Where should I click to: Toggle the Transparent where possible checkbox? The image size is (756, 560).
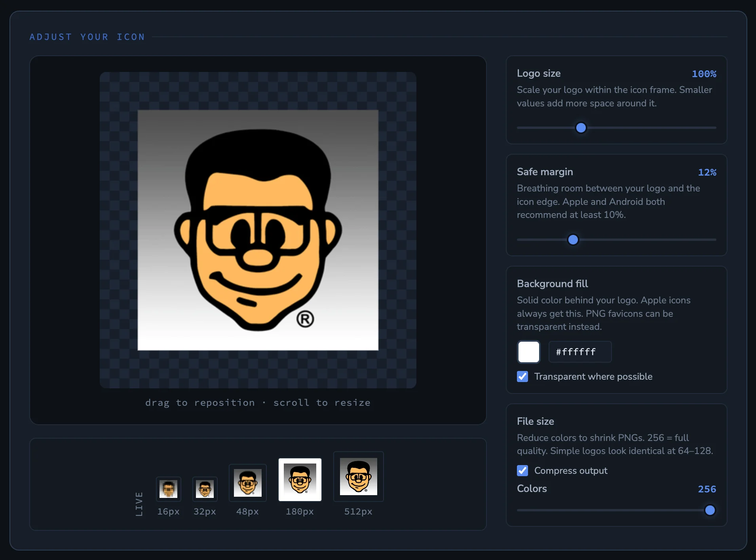coord(522,376)
